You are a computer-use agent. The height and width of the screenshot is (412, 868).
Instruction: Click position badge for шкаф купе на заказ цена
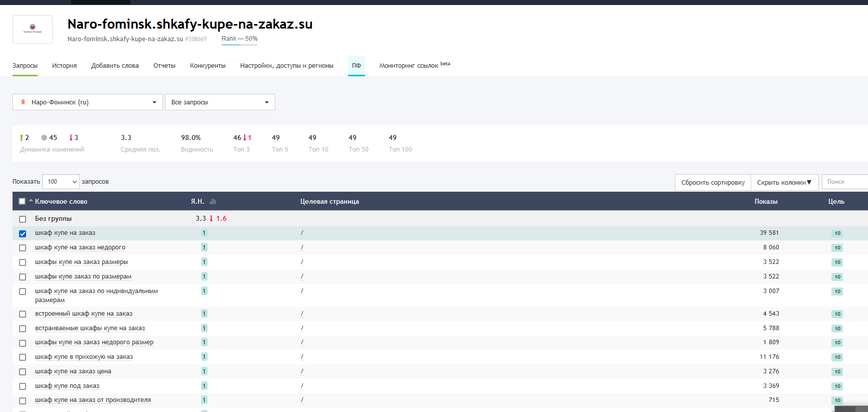coord(204,371)
